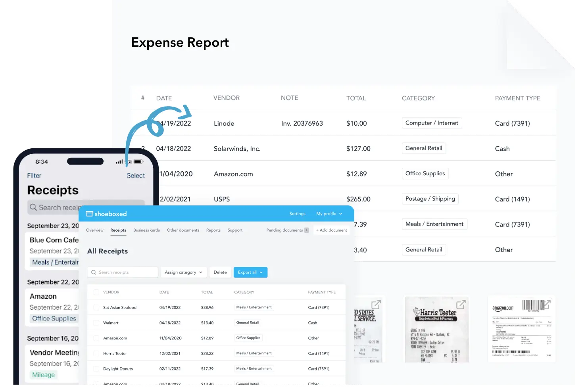Check the Amazon.com 11/04/2020 row checkbox
This screenshot has height=391, width=588.
(96, 338)
